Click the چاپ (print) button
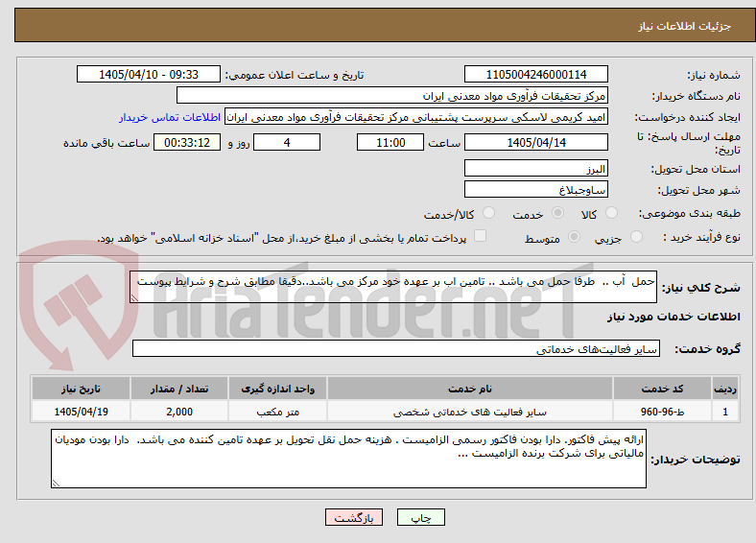This screenshot has width=756, height=543. coord(420,517)
